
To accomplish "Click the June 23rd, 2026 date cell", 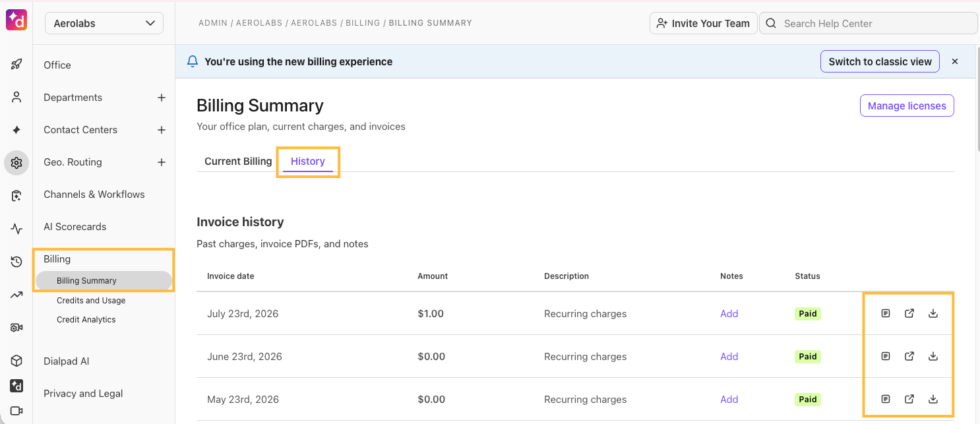I will [x=245, y=356].
